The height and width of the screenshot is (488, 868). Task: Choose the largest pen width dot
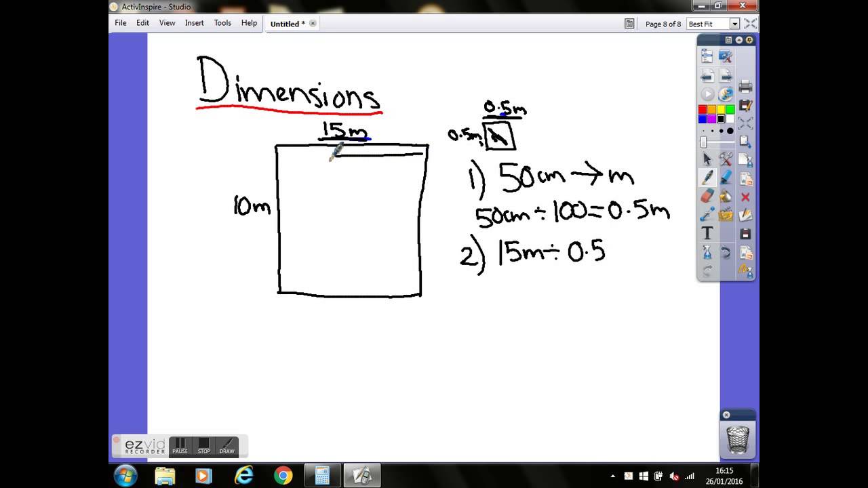(730, 131)
